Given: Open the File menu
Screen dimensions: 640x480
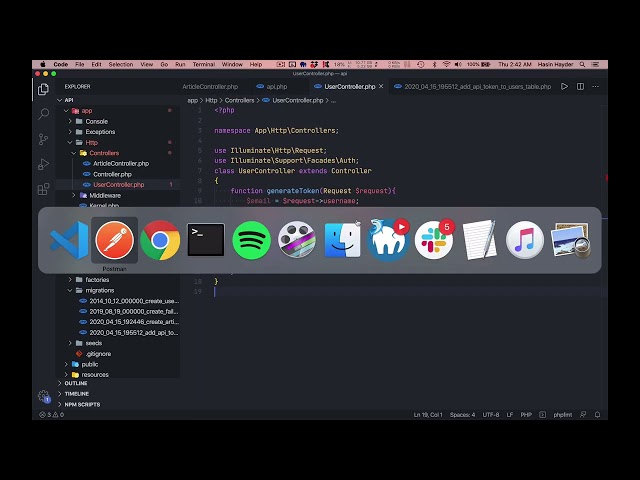Looking at the screenshot, I should [80, 64].
